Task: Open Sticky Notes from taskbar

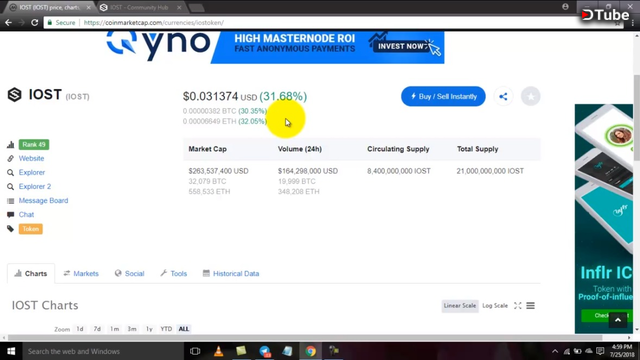Action: coord(241,351)
